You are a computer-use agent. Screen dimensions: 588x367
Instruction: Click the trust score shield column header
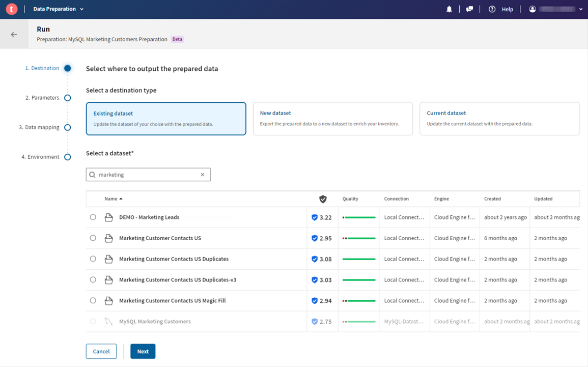click(x=323, y=199)
